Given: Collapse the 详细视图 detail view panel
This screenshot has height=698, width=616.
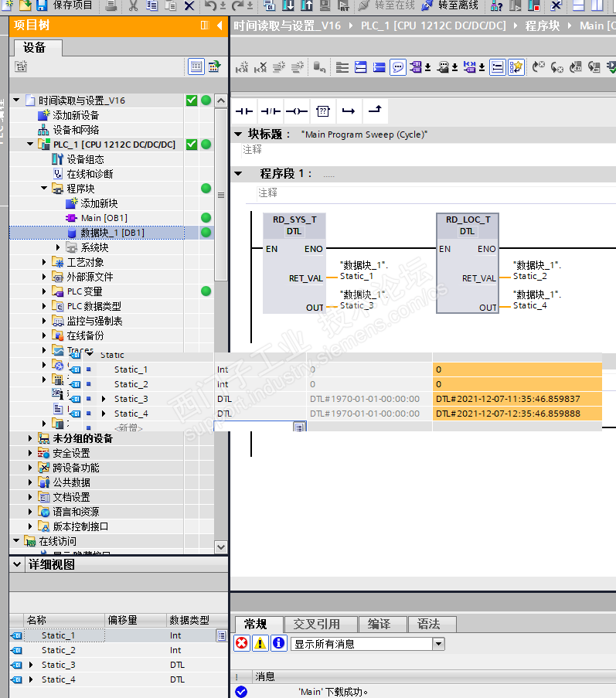Looking at the screenshot, I should 17,564.
